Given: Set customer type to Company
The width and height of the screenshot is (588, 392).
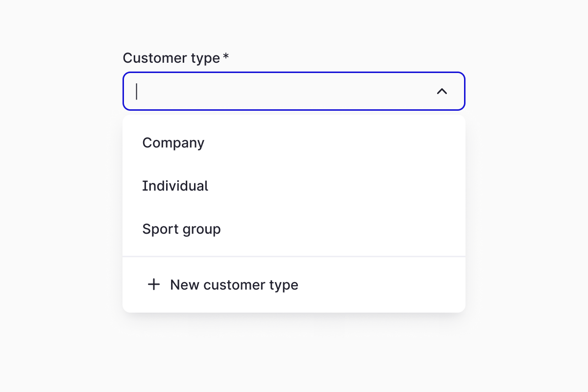Looking at the screenshot, I should (173, 143).
